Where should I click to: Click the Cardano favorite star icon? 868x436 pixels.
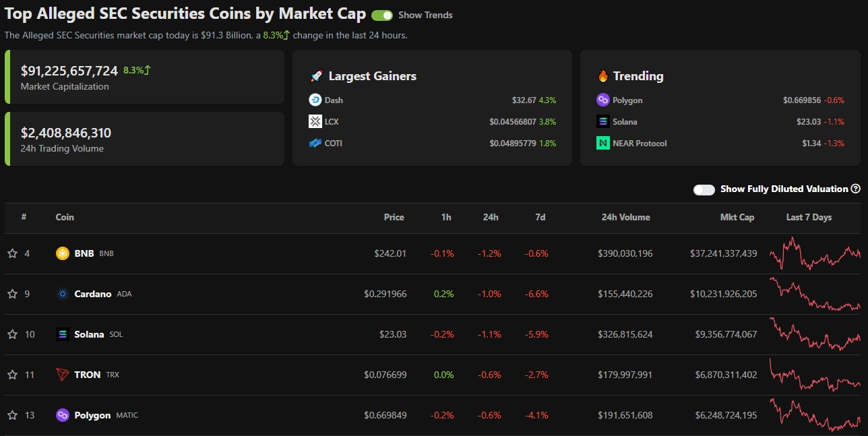[12, 294]
